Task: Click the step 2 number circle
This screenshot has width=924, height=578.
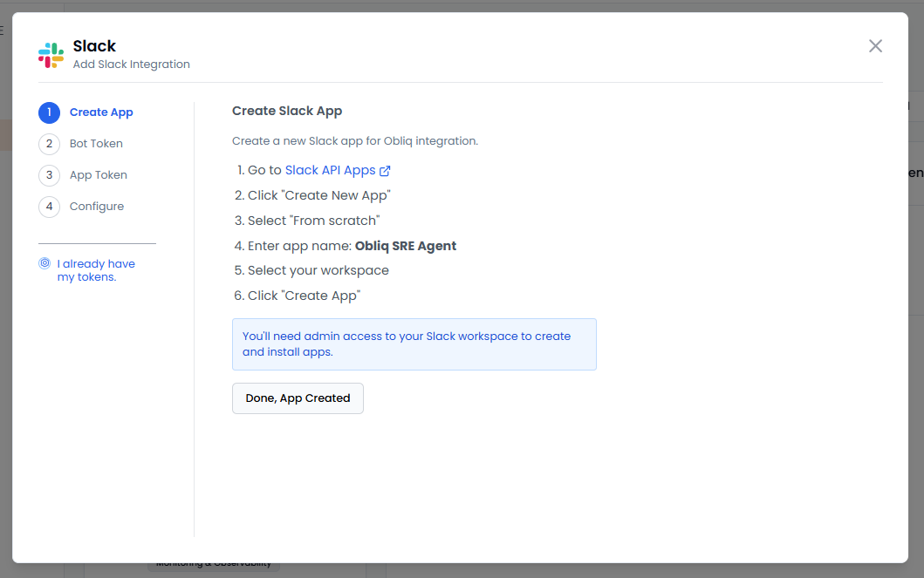Action: tap(49, 144)
